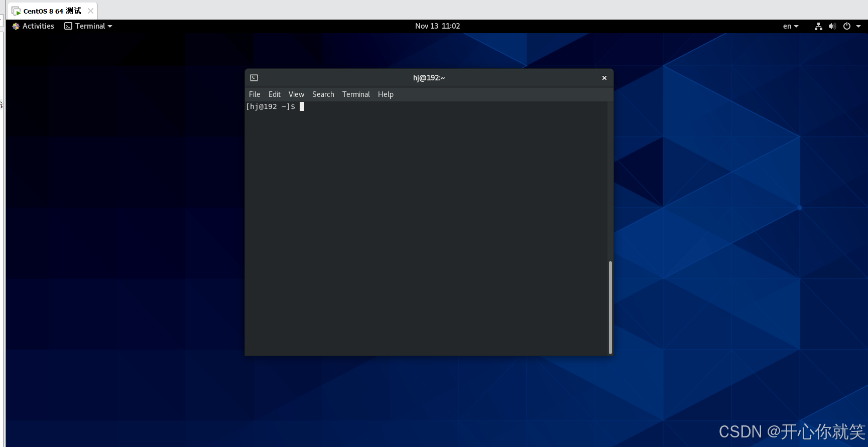This screenshot has height=447, width=868.
Task: Close the hj@192 terminal window
Action: tap(604, 78)
